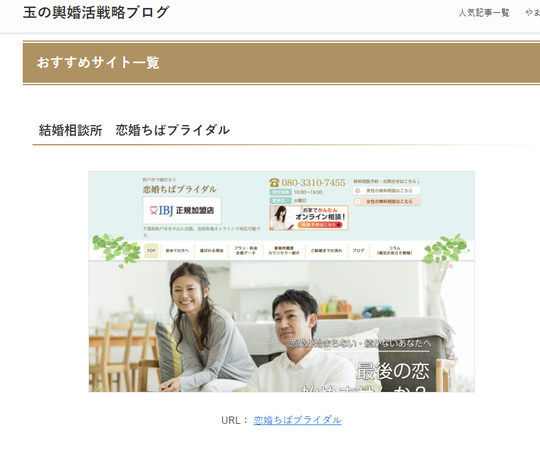540x449 pixels.
Task: Select the プラン・料金 会員データ tab
Action: pyautogui.click(x=246, y=251)
